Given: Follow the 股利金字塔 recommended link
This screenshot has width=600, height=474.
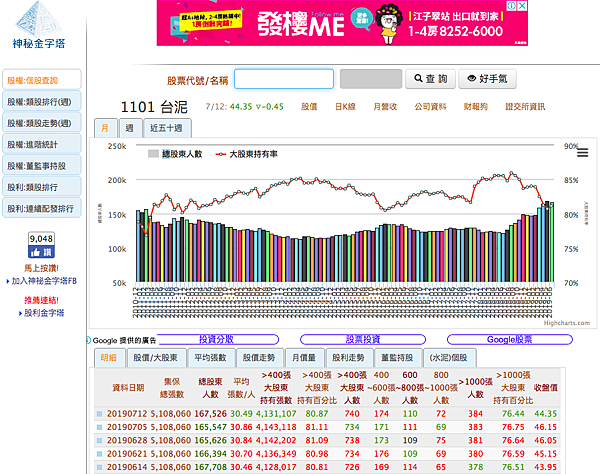Looking at the screenshot, I should click(x=44, y=313).
